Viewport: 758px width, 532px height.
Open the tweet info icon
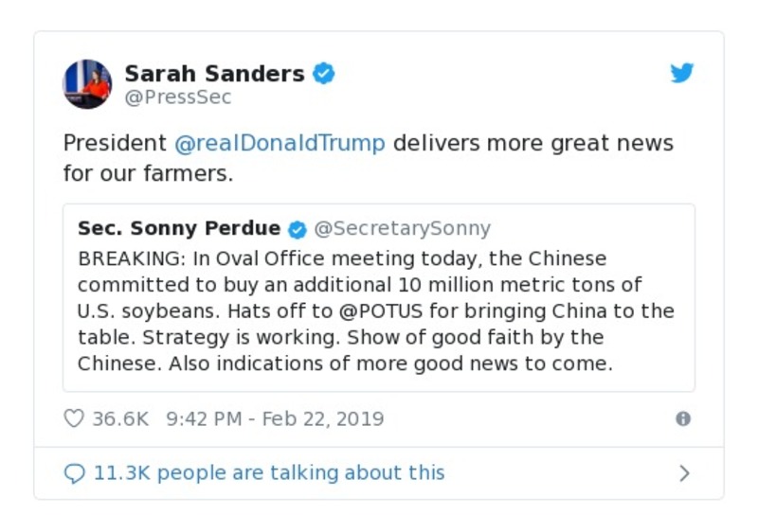682,418
